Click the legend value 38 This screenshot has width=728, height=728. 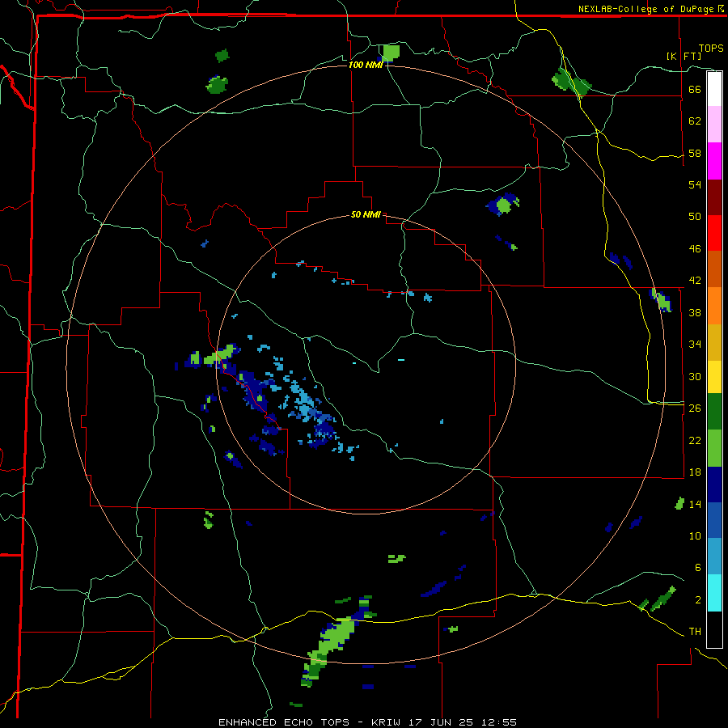(695, 312)
